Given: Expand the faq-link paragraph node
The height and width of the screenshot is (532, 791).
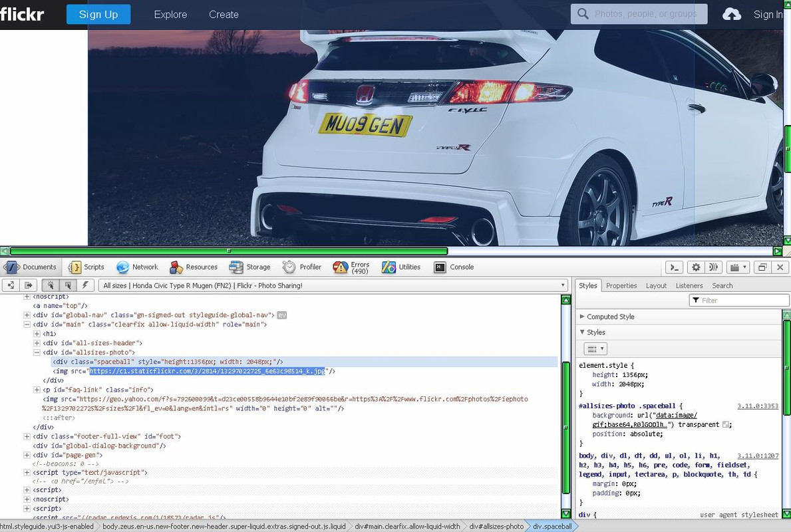Looking at the screenshot, I should (37, 390).
